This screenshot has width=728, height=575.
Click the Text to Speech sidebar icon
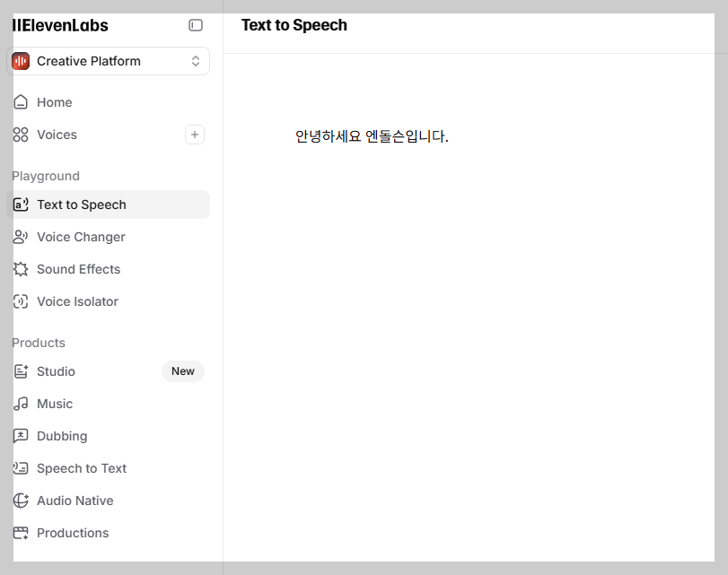click(x=21, y=205)
